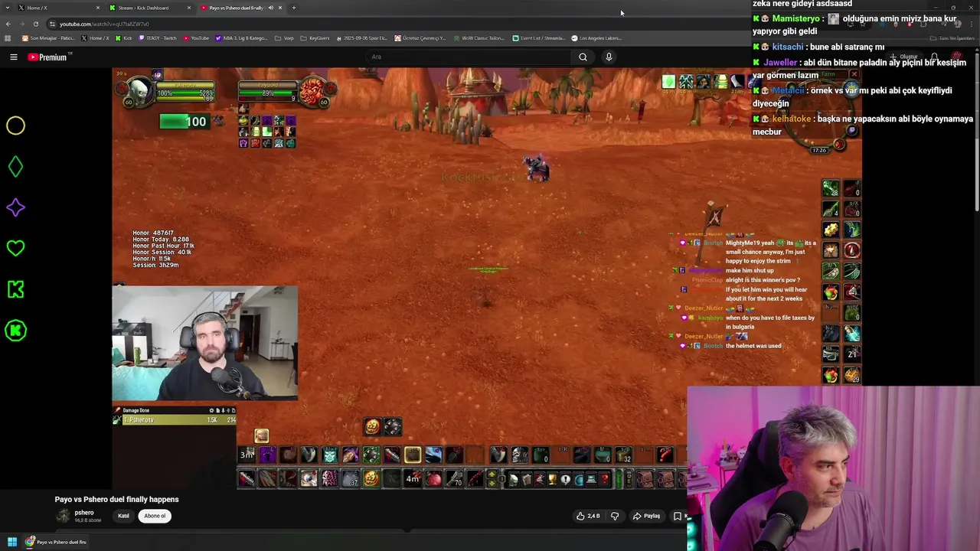
Task: Click the Oluştur create button
Action: (x=903, y=57)
